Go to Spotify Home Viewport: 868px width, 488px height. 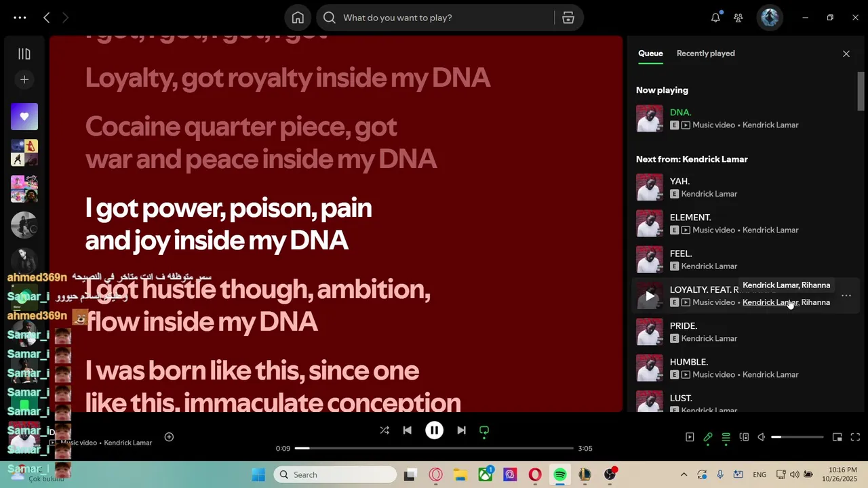click(x=298, y=18)
